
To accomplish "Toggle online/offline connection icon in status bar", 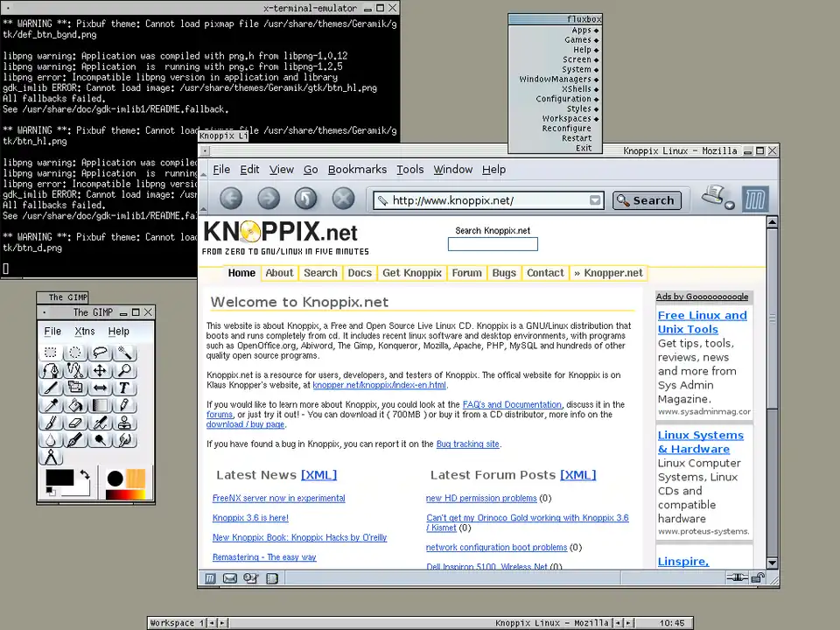I will (x=738, y=578).
